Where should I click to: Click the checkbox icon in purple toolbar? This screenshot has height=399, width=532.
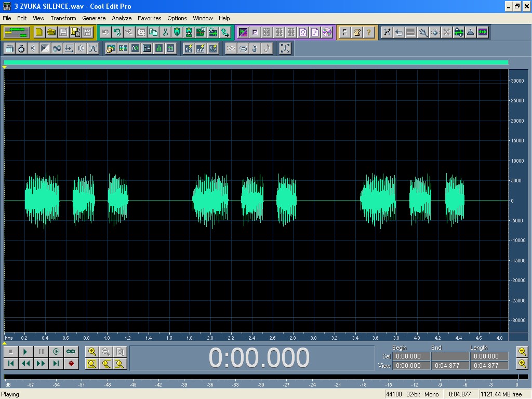[x=255, y=32]
